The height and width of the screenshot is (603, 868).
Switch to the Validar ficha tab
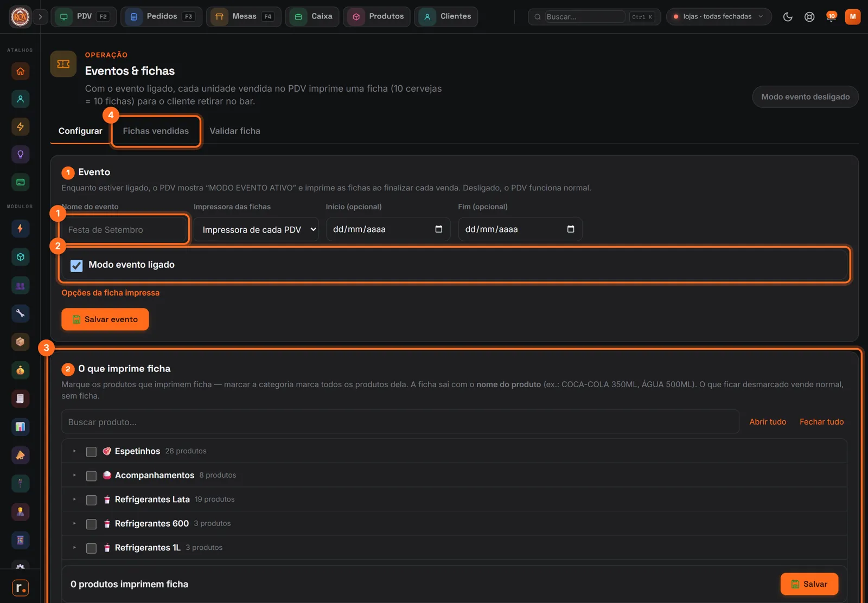235,131
